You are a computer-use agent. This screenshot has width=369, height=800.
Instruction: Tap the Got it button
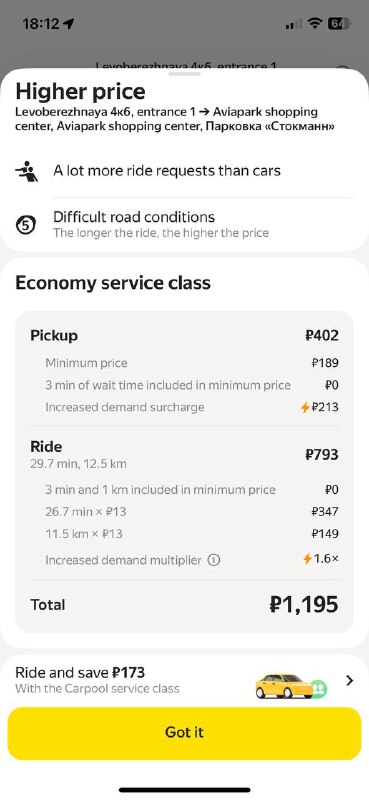[x=184, y=733]
